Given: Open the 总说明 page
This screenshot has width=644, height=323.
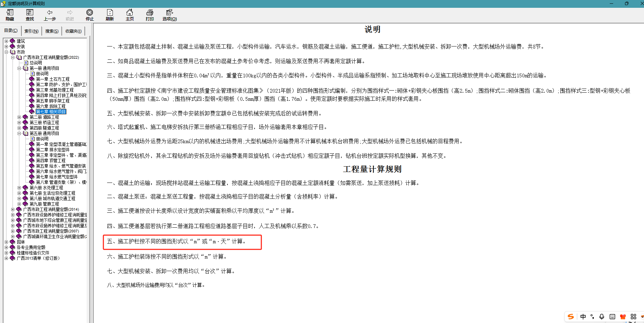Looking at the screenshot, I should pyautogui.click(x=36, y=63).
